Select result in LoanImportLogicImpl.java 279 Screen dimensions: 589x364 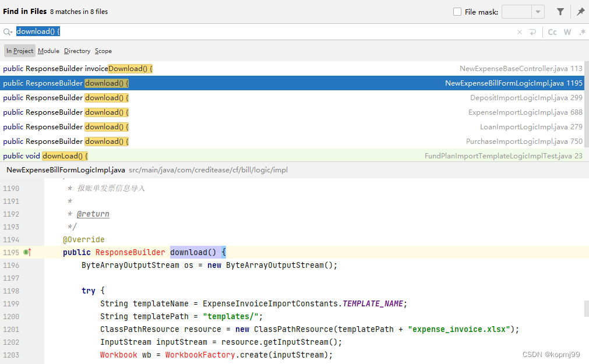(292, 127)
